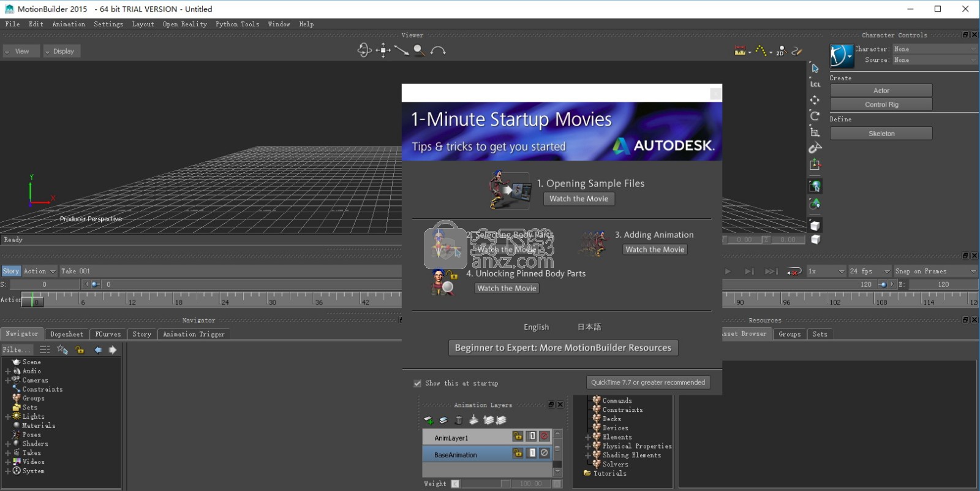
Task: Toggle mute on BaseAnimation layer
Action: click(544, 453)
